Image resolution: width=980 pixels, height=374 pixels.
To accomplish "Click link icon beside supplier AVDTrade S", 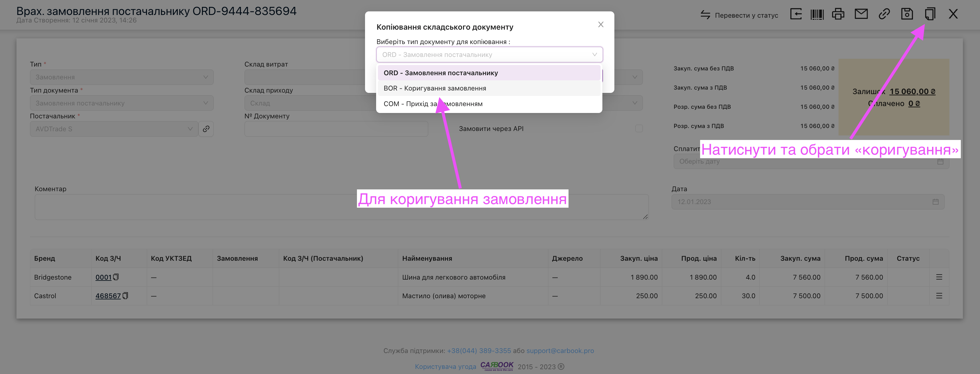I will pyautogui.click(x=206, y=129).
